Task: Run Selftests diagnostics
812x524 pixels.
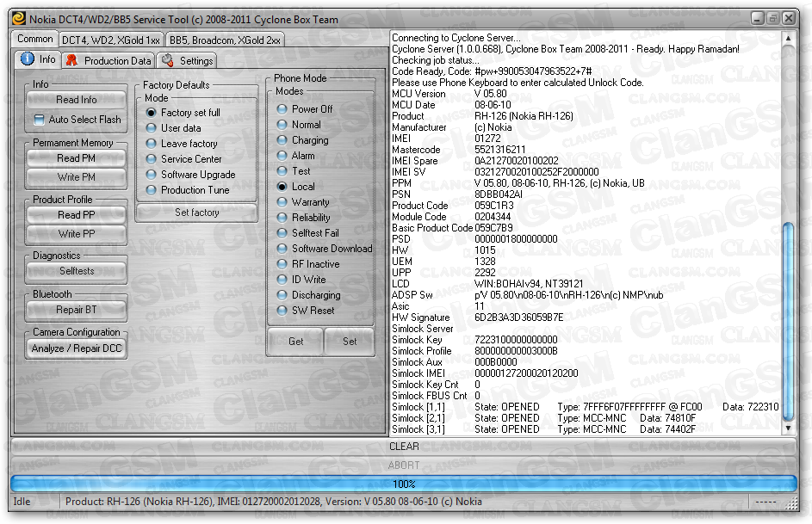Action: [76, 270]
